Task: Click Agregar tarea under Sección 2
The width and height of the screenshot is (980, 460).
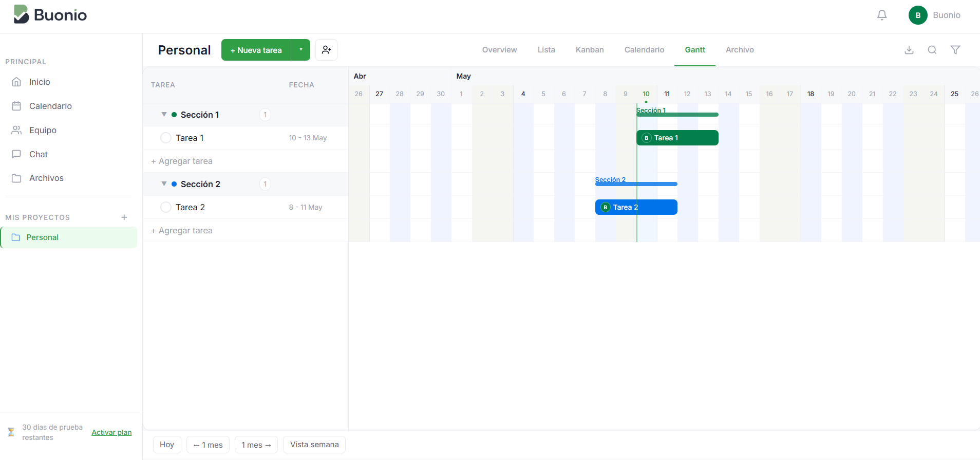Action: point(182,230)
